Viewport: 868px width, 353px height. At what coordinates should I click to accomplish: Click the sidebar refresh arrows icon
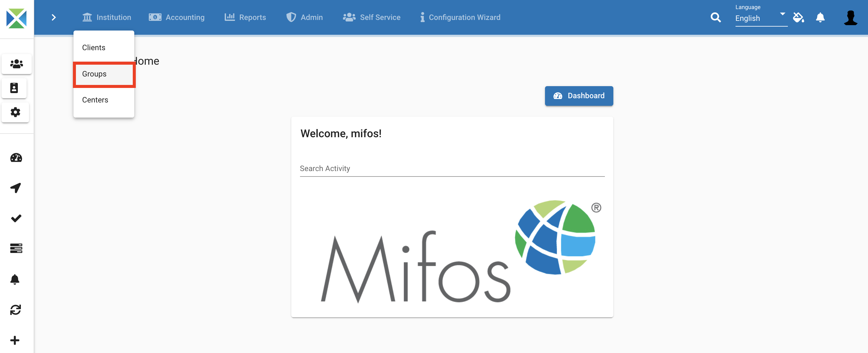[x=15, y=309]
